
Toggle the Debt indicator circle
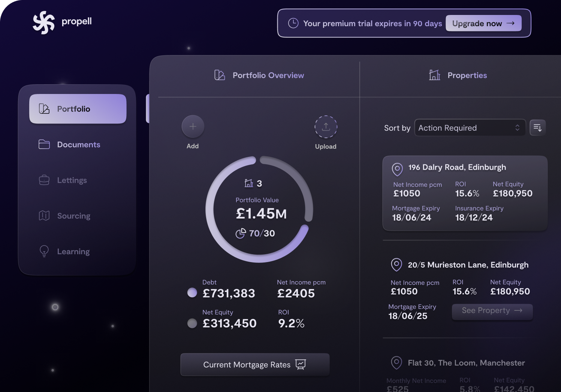[192, 292]
